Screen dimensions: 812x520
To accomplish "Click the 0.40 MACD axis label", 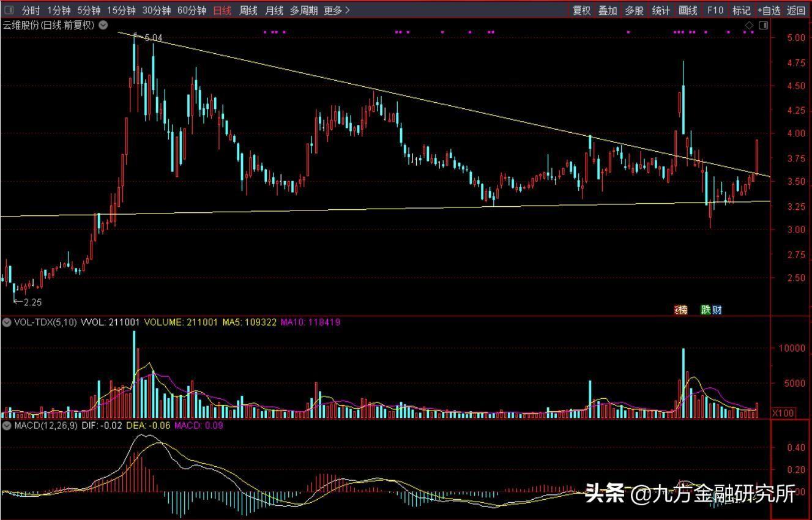I will (797, 448).
